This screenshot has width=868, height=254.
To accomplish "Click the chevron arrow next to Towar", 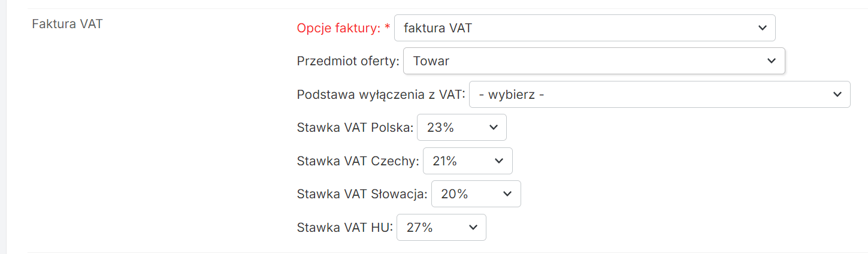I will point(771,61).
